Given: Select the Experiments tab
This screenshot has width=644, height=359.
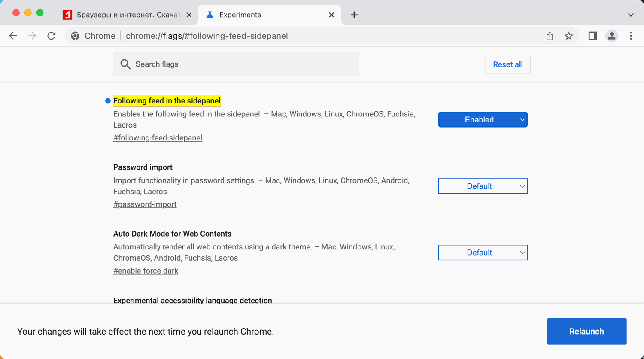Looking at the screenshot, I should pyautogui.click(x=258, y=15).
